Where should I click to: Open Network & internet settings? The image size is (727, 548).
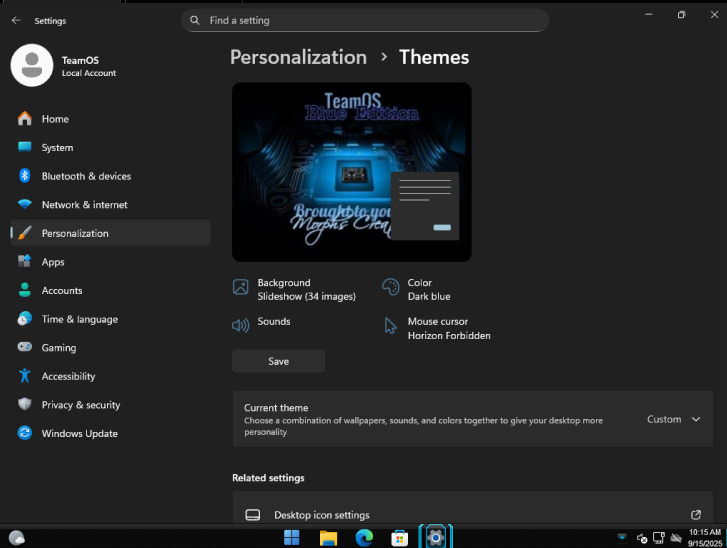pyautogui.click(x=110, y=204)
